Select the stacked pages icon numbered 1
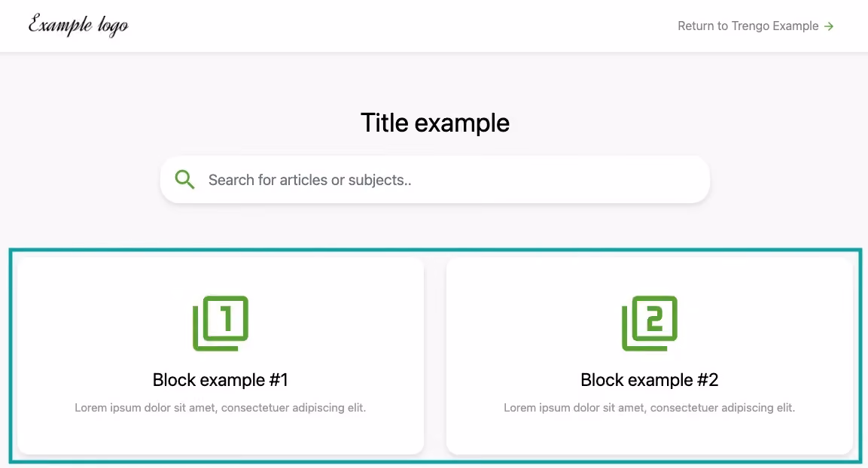Screen dimensions: 868x468 point(221,324)
